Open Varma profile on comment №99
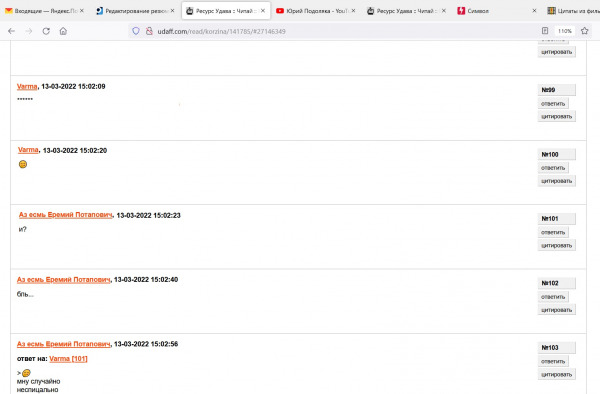The height and width of the screenshot is (394, 600). click(x=27, y=86)
